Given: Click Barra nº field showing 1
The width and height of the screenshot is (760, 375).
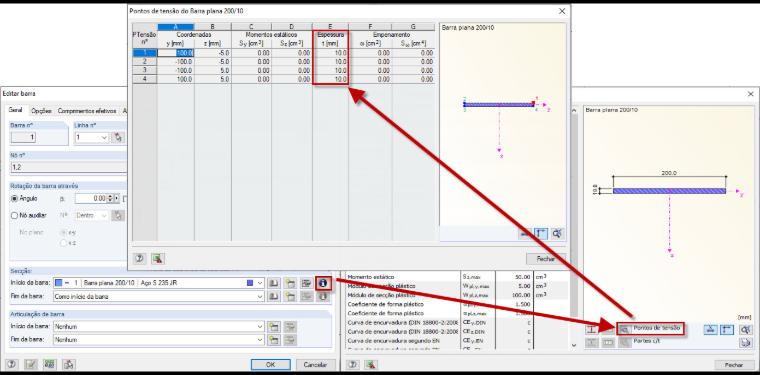Looking at the screenshot, I should 23,138.
